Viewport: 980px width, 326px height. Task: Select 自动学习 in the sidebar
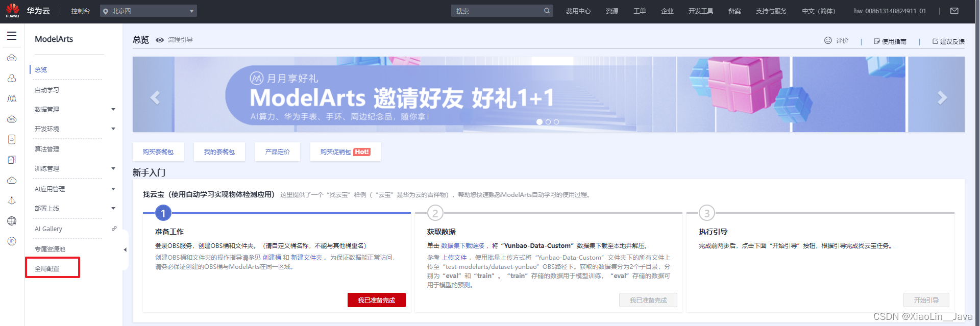[x=47, y=90]
